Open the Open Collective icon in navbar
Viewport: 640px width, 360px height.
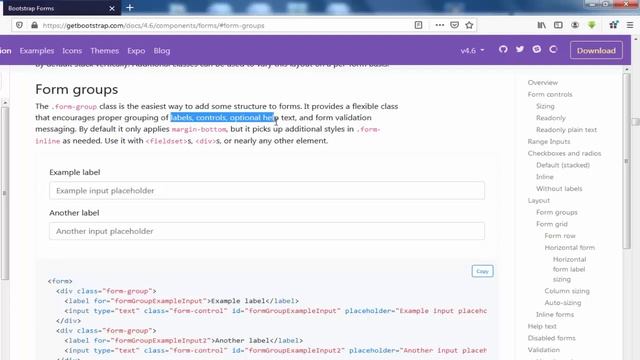[553, 49]
